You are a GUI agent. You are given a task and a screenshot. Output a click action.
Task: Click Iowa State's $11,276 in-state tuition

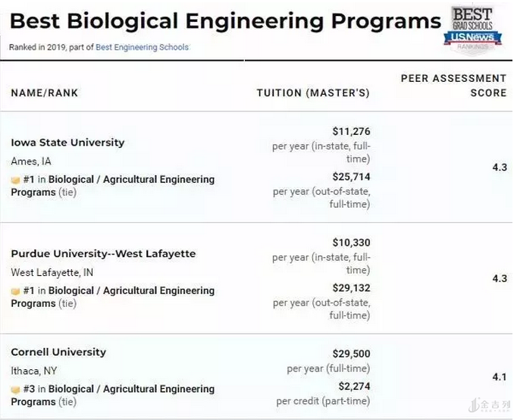[351, 132]
